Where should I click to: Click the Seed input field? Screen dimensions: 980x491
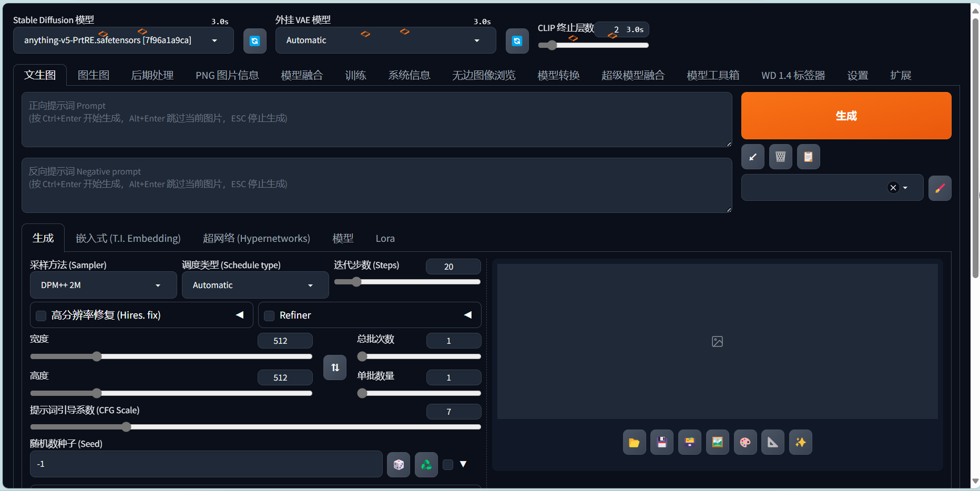point(206,464)
